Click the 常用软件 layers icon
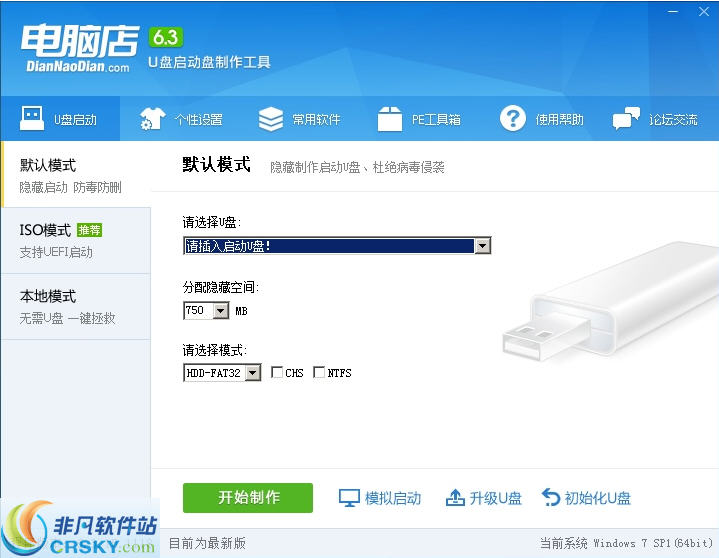 coord(271,119)
